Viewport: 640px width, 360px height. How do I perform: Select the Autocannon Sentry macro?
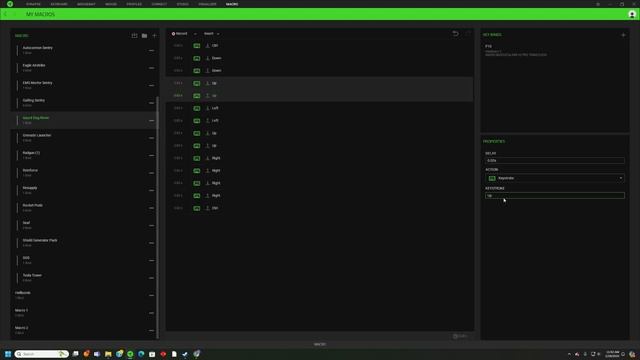point(84,50)
